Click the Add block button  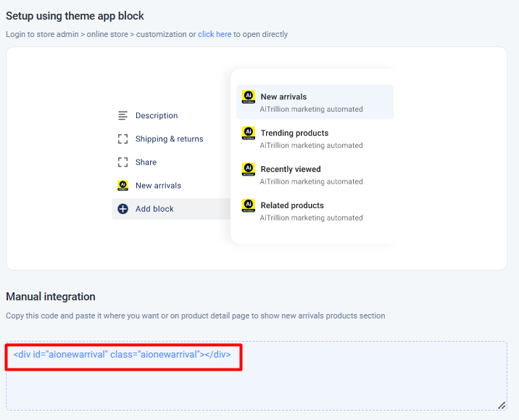tap(171, 209)
